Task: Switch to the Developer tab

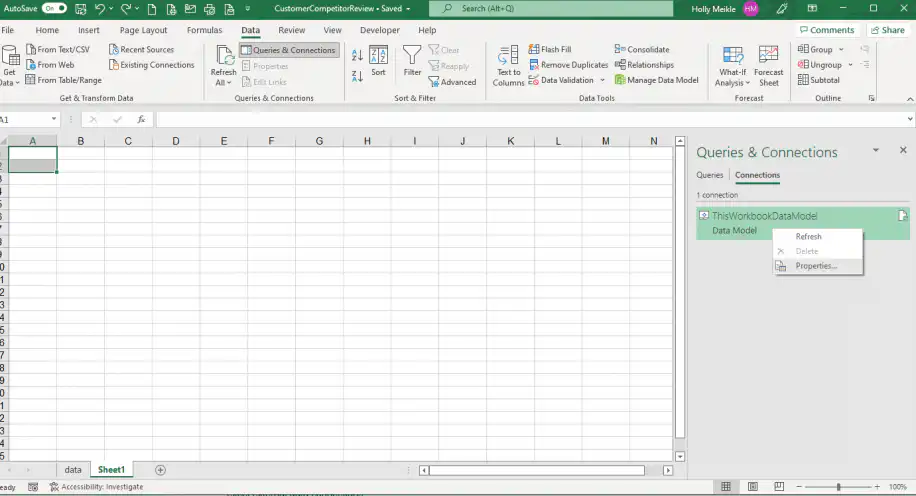Action: click(380, 30)
